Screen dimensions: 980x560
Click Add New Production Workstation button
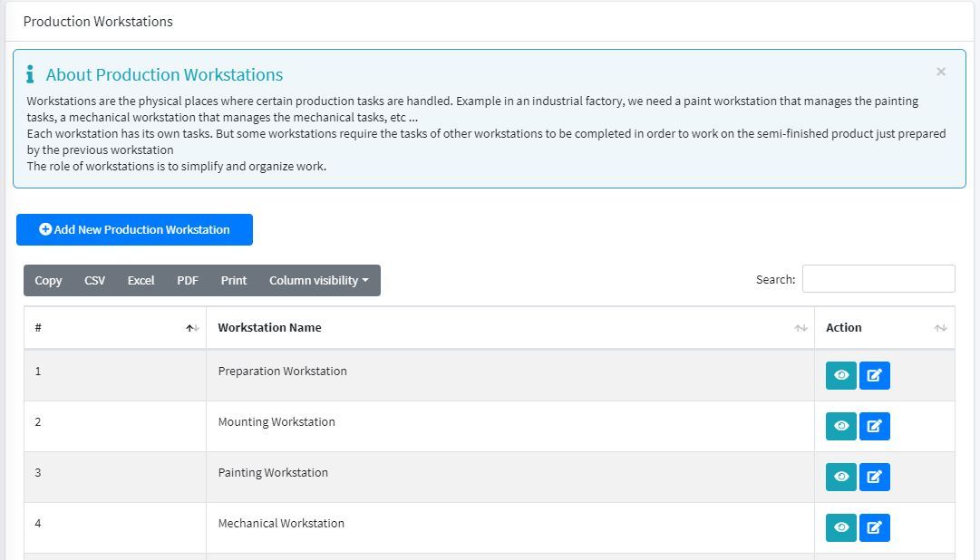tap(134, 230)
